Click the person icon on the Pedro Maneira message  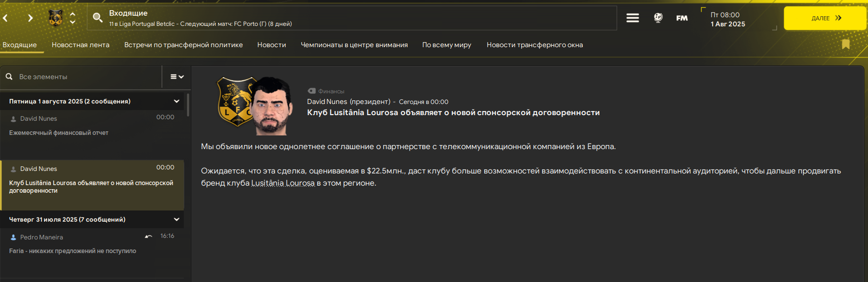pyautogui.click(x=13, y=237)
